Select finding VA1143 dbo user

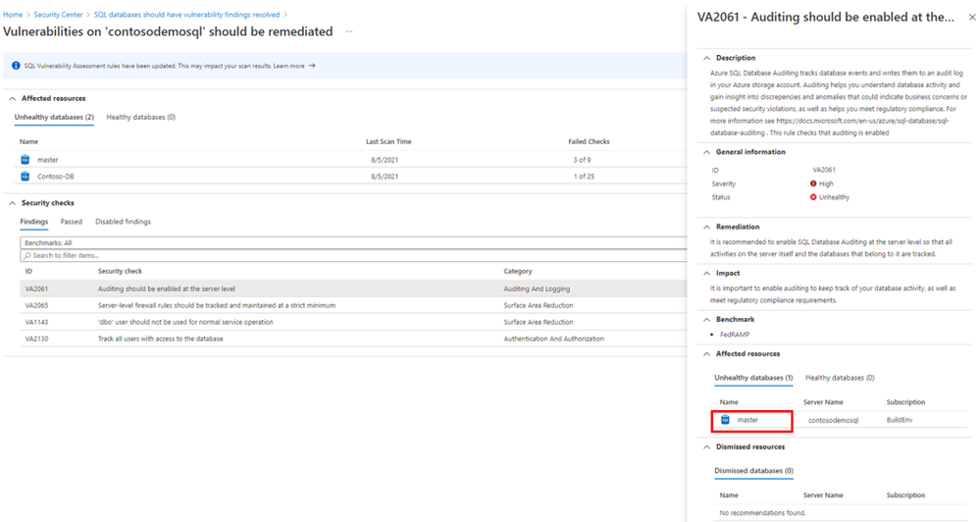[353, 322]
